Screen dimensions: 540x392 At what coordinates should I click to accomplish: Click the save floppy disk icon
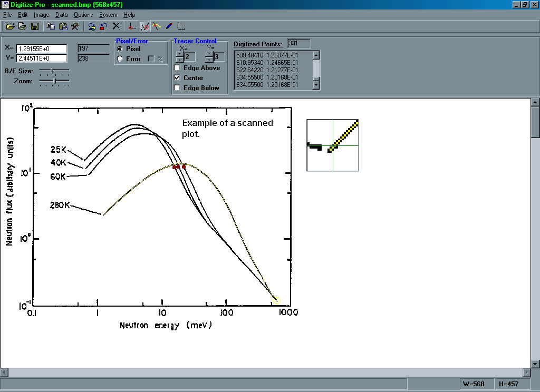click(34, 26)
